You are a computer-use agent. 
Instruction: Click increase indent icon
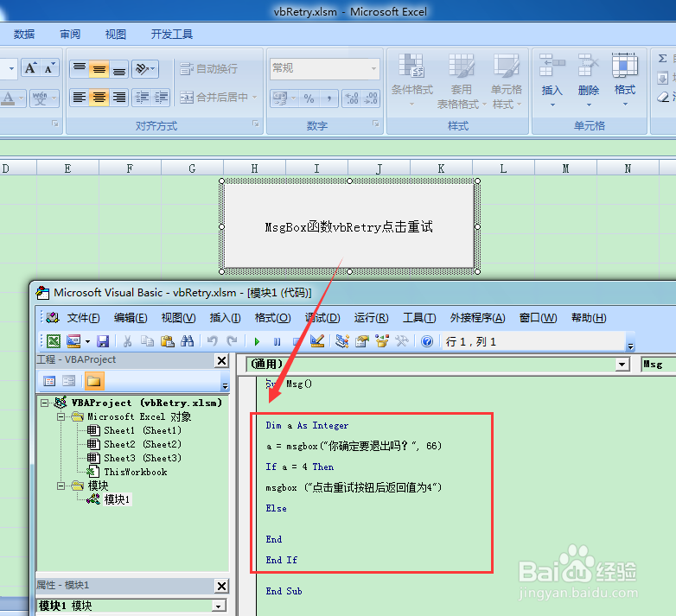click(x=161, y=98)
